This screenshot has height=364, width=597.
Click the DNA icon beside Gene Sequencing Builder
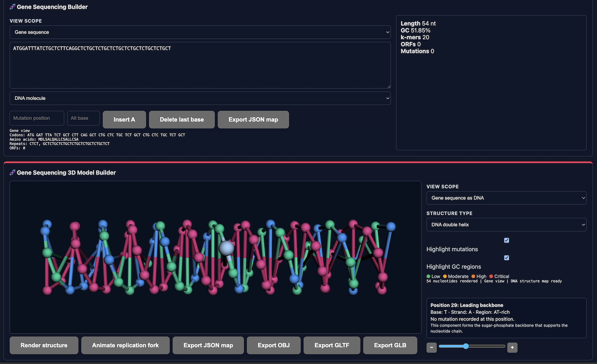[x=12, y=7]
